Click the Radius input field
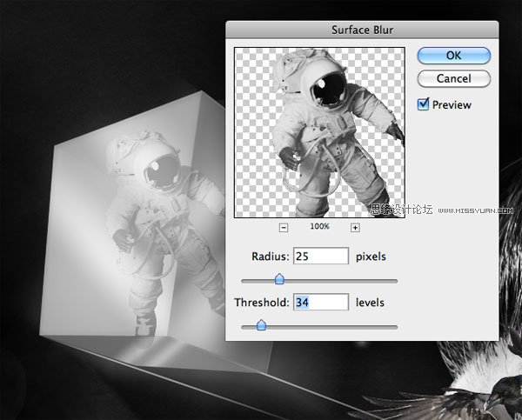This screenshot has height=420, width=522. [321, 256]
